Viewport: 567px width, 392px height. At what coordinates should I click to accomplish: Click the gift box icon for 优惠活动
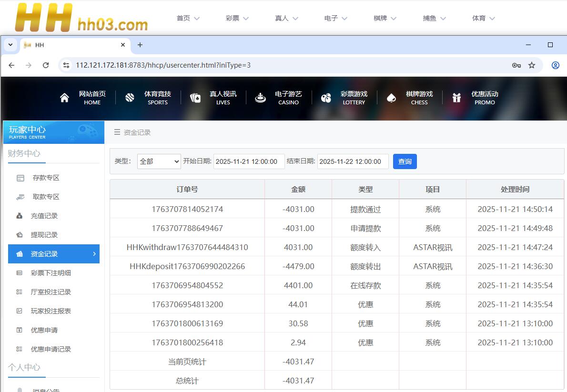456,98
